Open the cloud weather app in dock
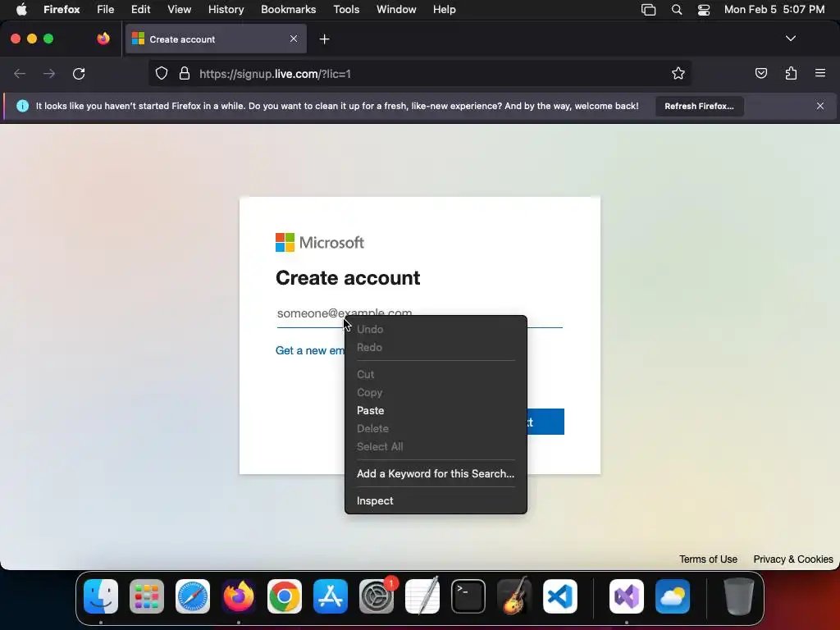Image resolution: width=840 pixels, height=630 pixels. [673, 596]
